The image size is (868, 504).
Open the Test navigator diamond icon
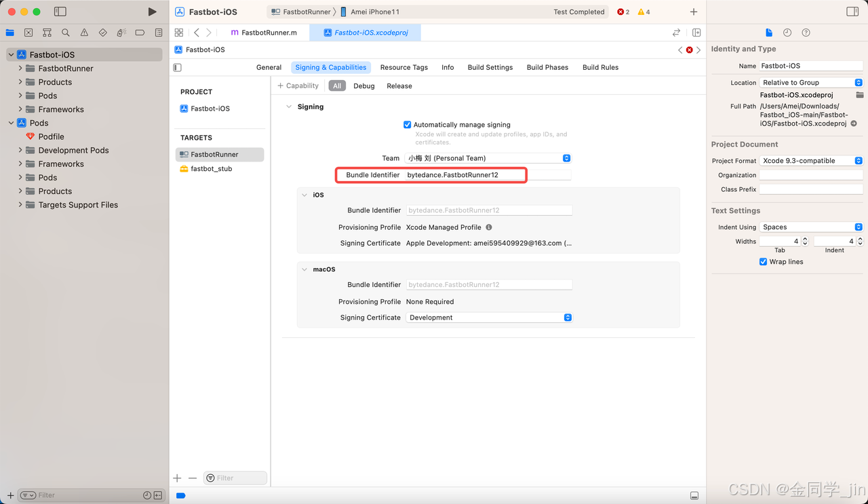point(102,33)
